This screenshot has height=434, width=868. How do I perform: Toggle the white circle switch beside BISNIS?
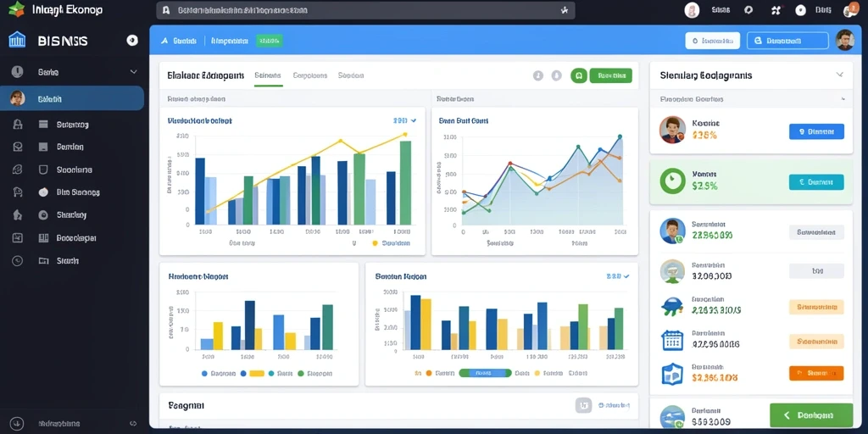[x=131, y=40]
